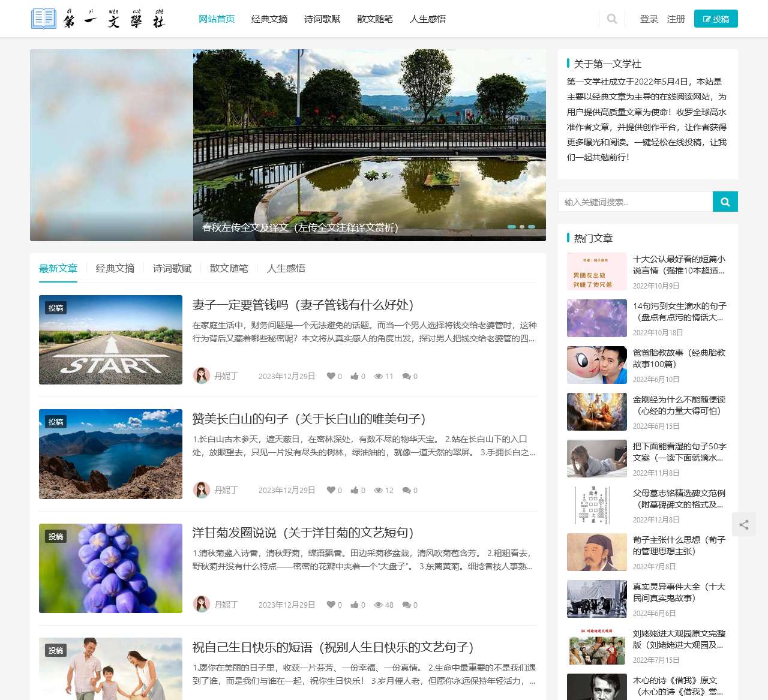The image size is (768, 700).
Task: Open hot article 14句污到女生滴水的句子
Action: point(679,311)
